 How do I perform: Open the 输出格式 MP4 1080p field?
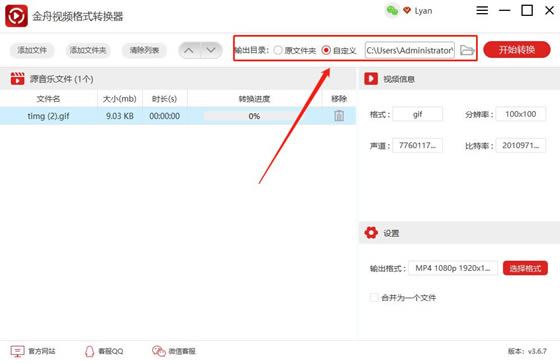pos(453,268)
